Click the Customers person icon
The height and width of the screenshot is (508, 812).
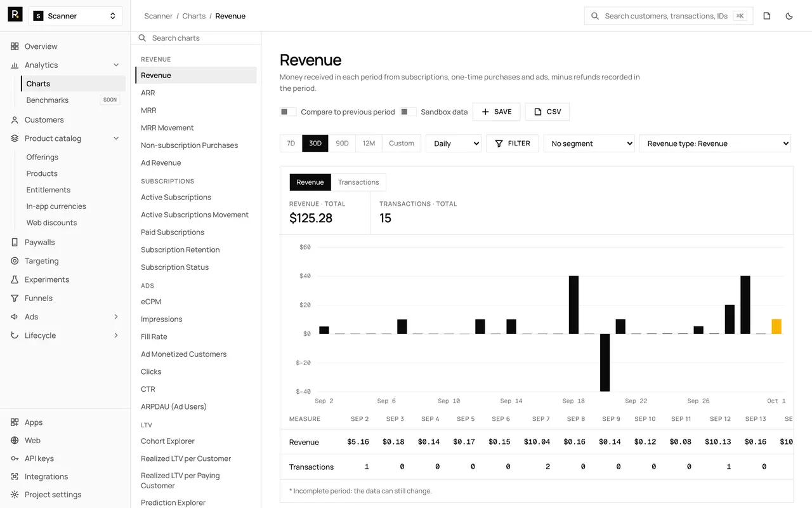[x=15, y=119]
